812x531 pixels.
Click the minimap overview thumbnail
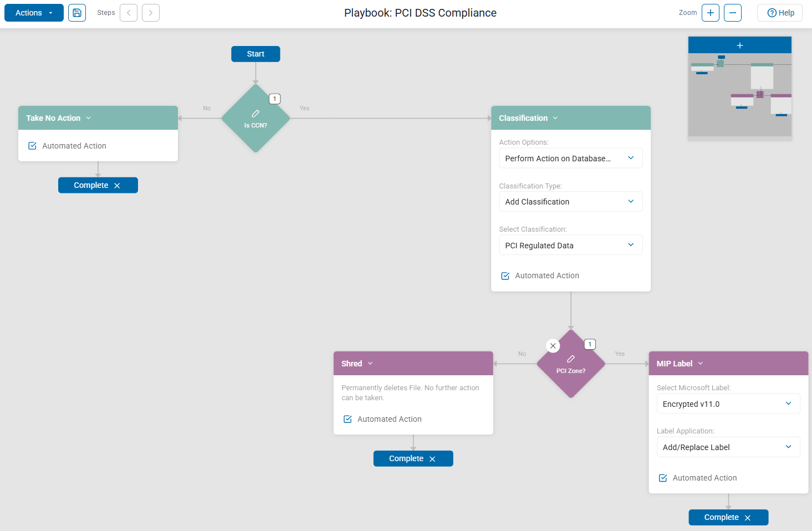click(739, 94)
